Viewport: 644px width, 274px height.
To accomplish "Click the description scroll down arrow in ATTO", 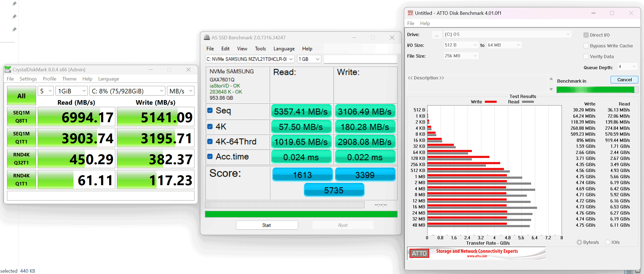I will coord(551,89).
